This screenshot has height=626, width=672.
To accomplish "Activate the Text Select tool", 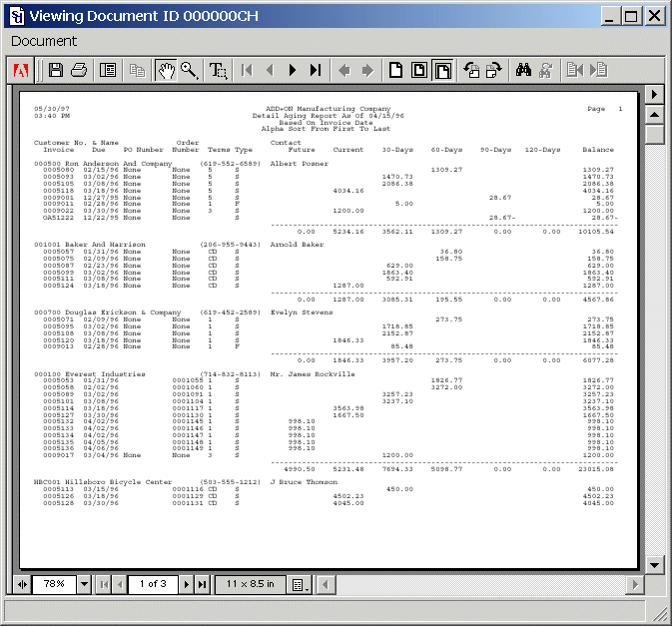I will point(219,70).
